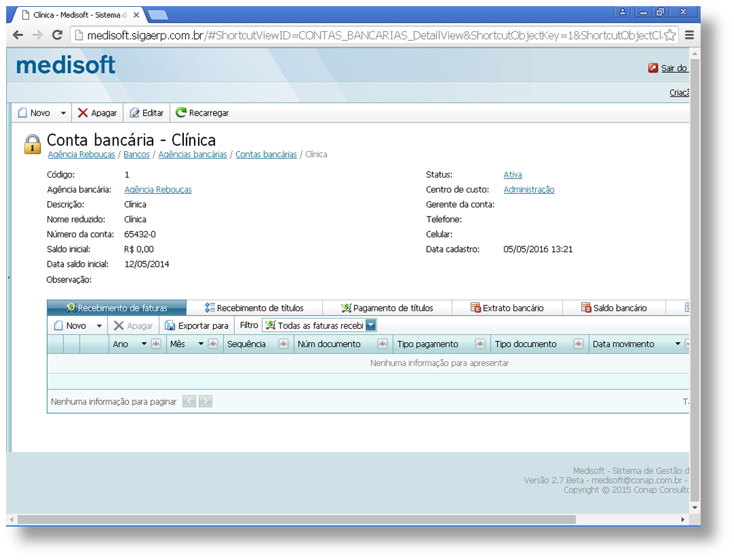Click the Sair do sistema link

click(x=675, y=68)
